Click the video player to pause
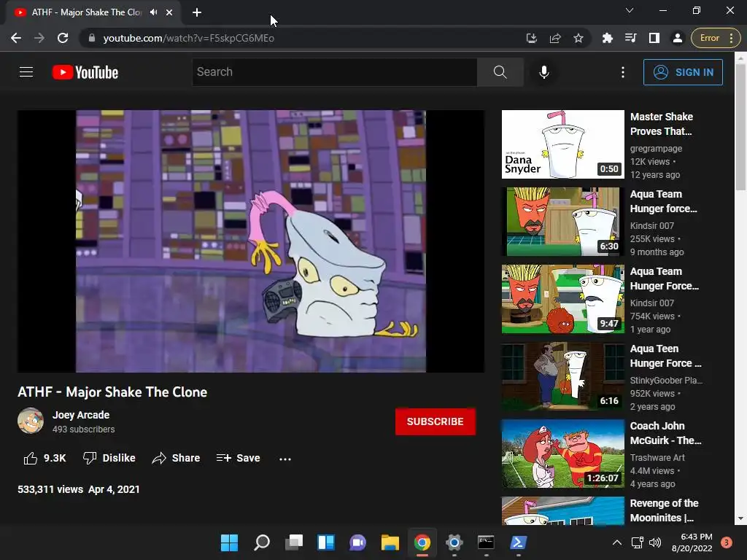 click(x=251, y=241)
